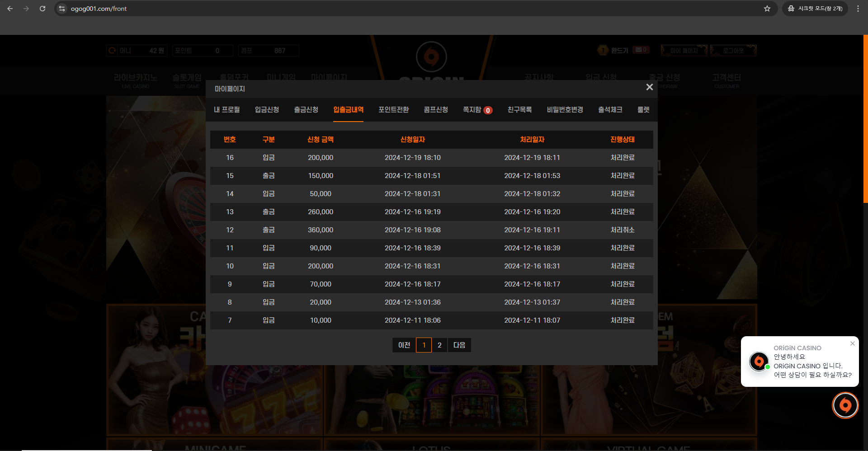Click the 70,000 amount cell
Image resolution: width=868 pixels, height=451 pixels.
tap(321, 284)
